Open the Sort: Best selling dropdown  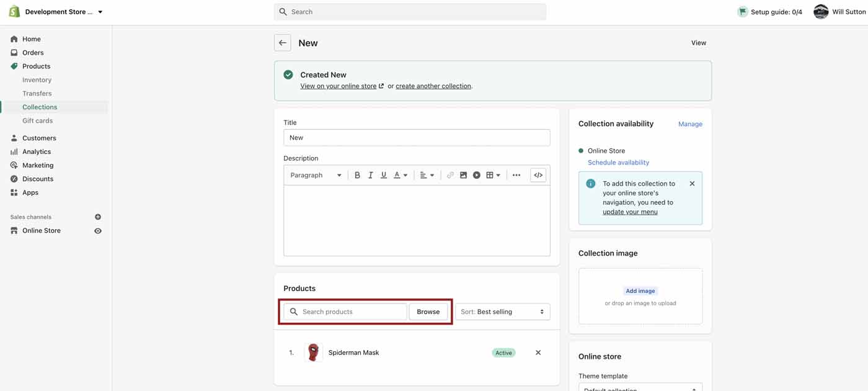(503, 312)
